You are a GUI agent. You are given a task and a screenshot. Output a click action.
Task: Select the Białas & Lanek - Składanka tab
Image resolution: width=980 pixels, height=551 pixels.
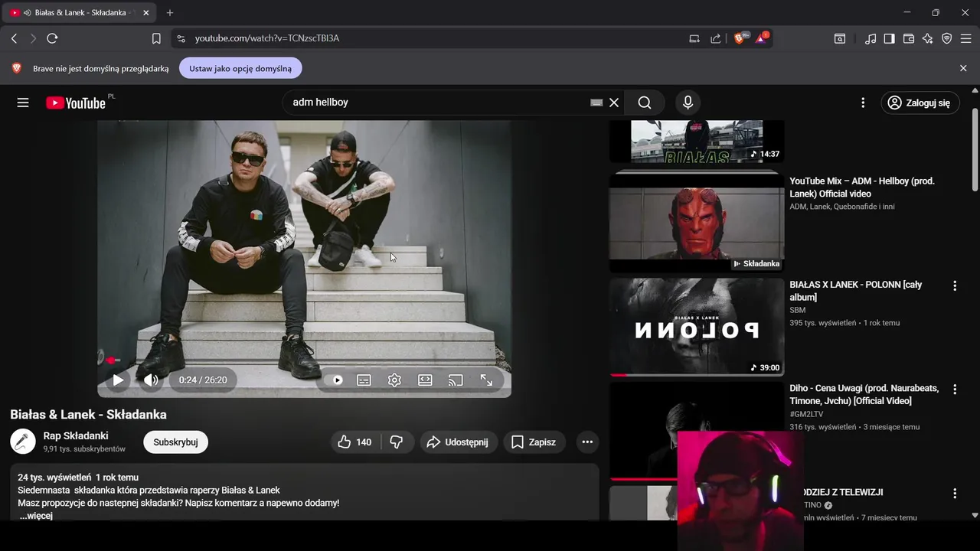(80, 13)
